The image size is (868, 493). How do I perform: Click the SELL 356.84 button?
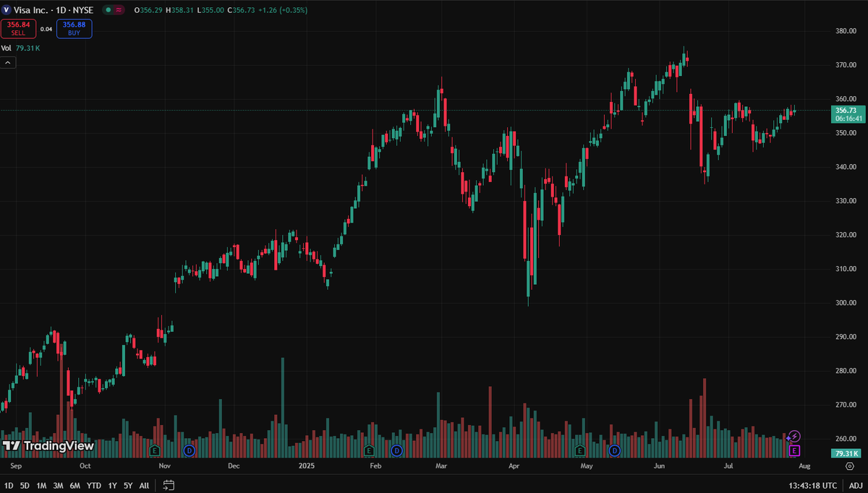17,28
